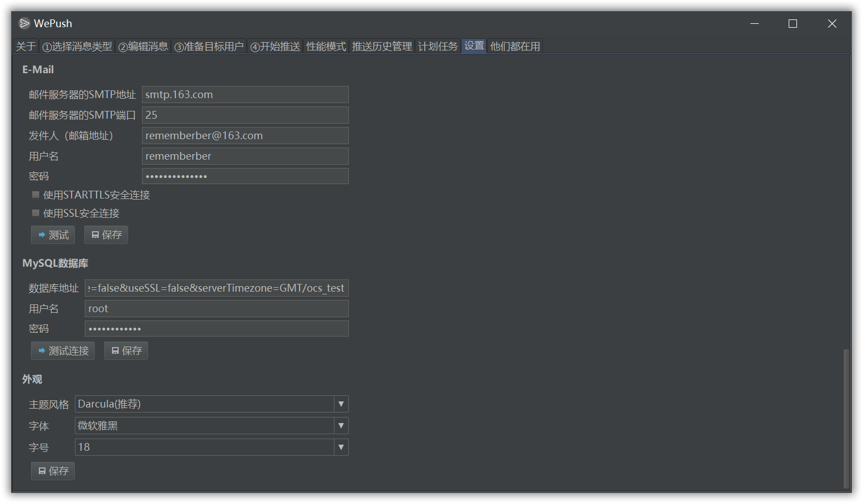The height and width of the screenshot is (504, 863).
Task: Click MySQL 用户名 field showing root
Action: tap(216, 309)
